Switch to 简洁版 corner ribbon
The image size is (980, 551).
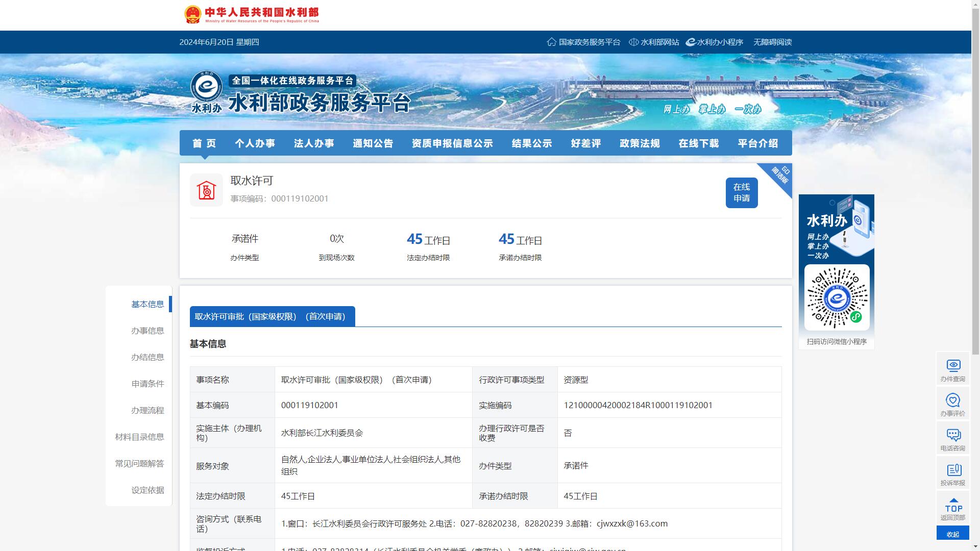pyautogui.click(x=781, y=173)
